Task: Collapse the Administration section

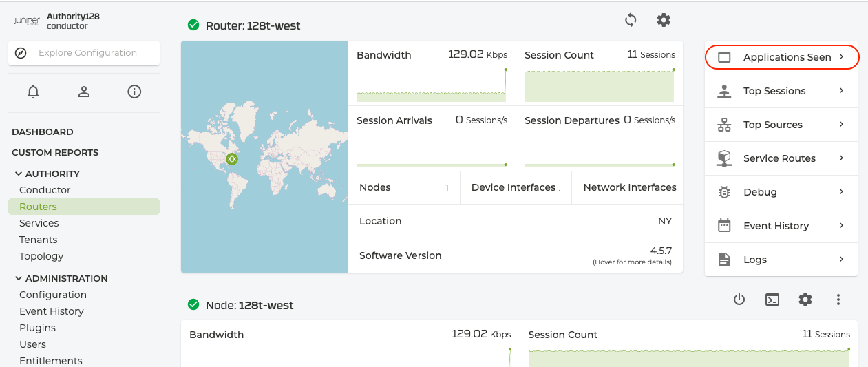Action: 18,278
